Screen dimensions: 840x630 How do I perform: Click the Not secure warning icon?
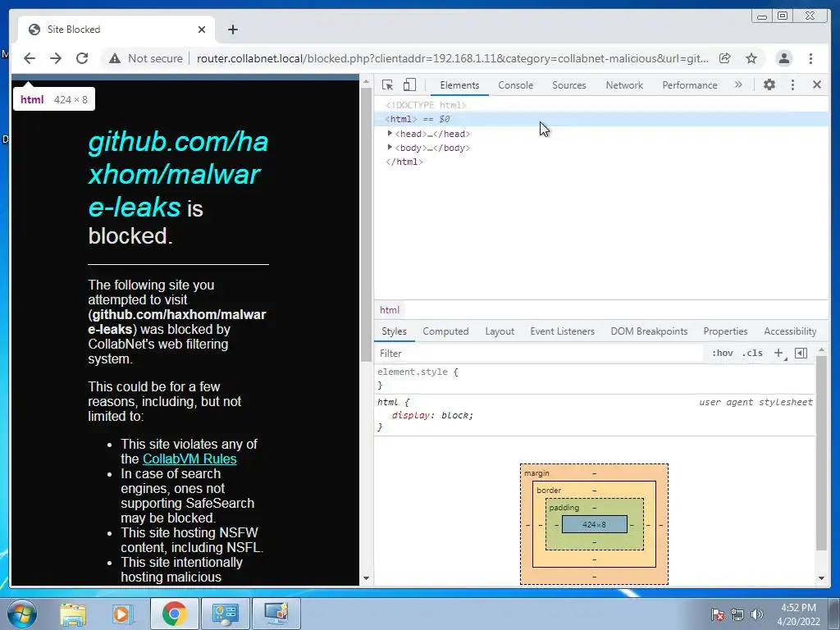(x=115, y=58)
